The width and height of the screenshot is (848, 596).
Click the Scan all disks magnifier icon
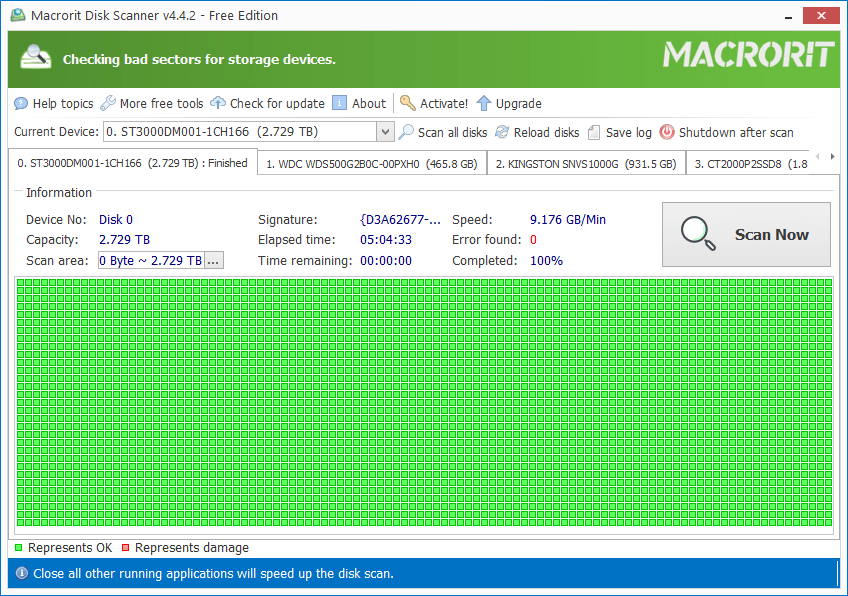[406, 132]
